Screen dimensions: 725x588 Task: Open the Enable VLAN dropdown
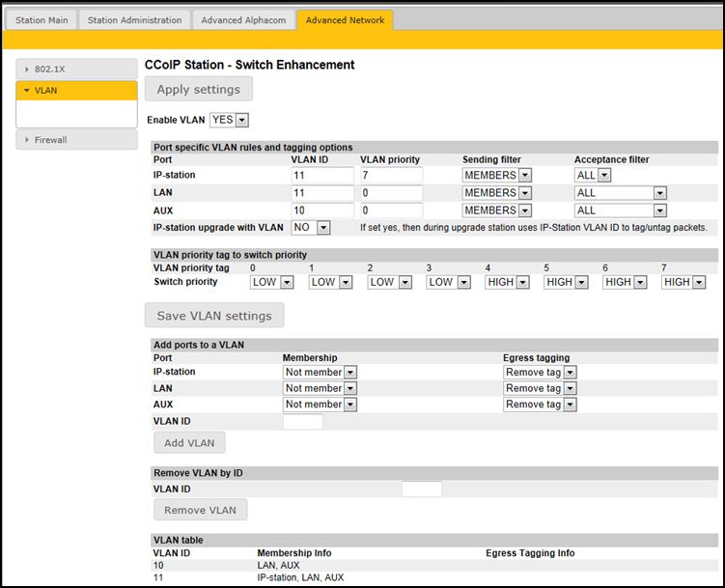230,120
